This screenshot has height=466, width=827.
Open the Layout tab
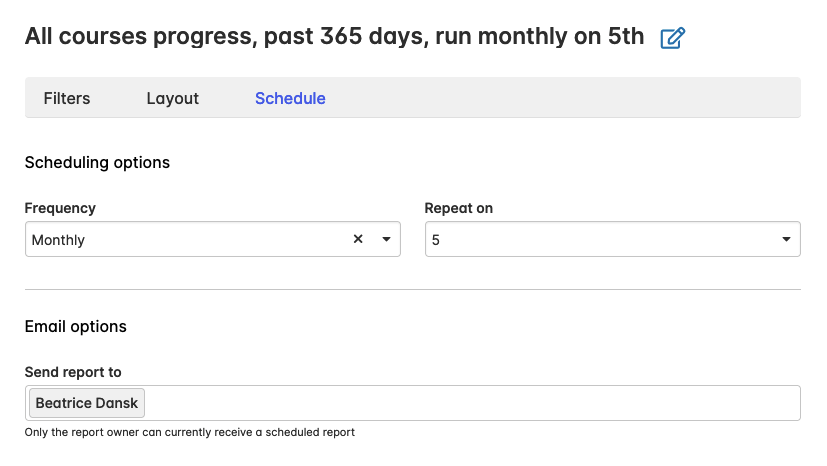172,98
